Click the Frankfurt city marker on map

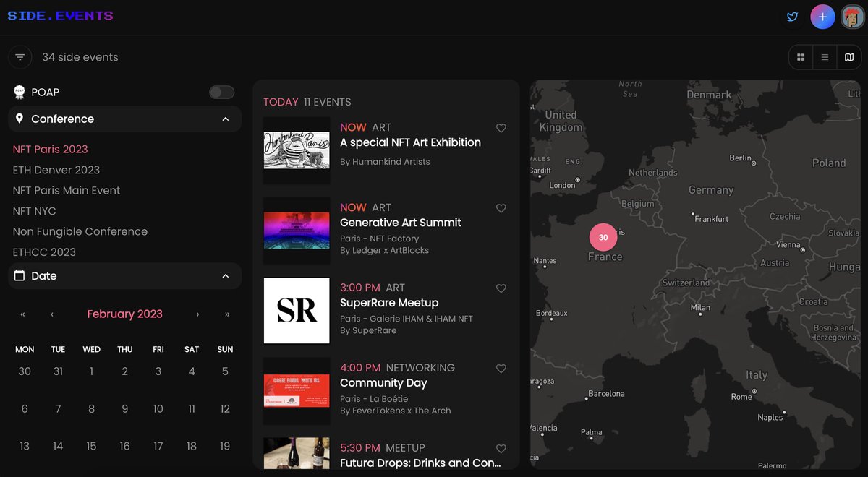[693, 214]
